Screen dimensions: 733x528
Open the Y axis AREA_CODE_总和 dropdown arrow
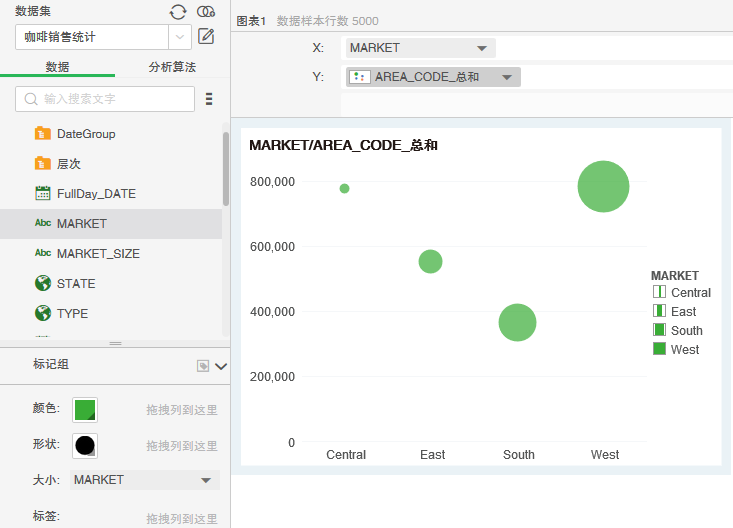pyautogui.click(x=506, y=77)
